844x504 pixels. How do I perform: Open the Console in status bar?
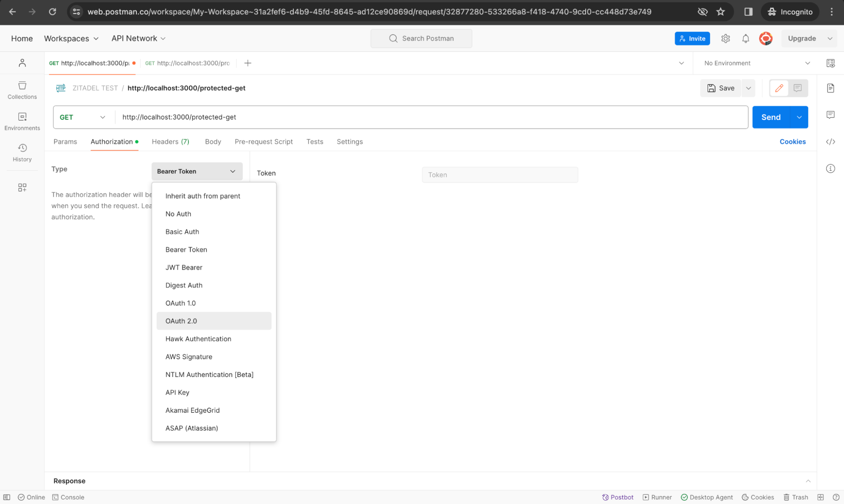tap(68, 497)
